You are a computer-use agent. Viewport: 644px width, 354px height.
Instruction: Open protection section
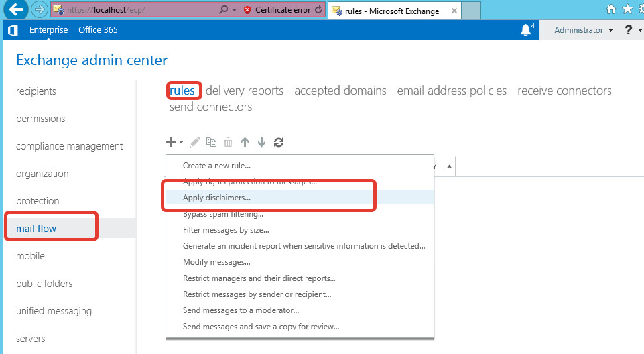[x=38, y=201]
